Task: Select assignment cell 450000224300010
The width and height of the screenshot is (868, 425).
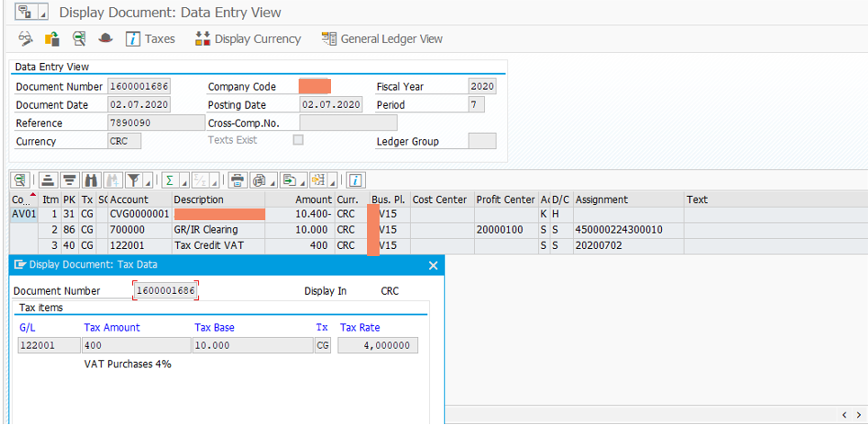Action: [x=629, y=229]
